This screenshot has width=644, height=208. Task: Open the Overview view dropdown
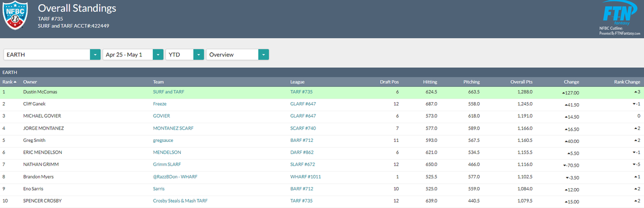tap(237, 55)
